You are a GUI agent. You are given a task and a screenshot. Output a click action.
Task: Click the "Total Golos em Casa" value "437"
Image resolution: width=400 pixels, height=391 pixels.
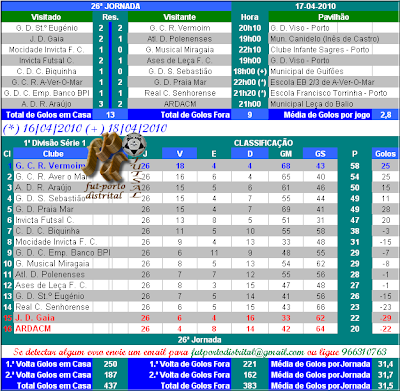(110, 386)
